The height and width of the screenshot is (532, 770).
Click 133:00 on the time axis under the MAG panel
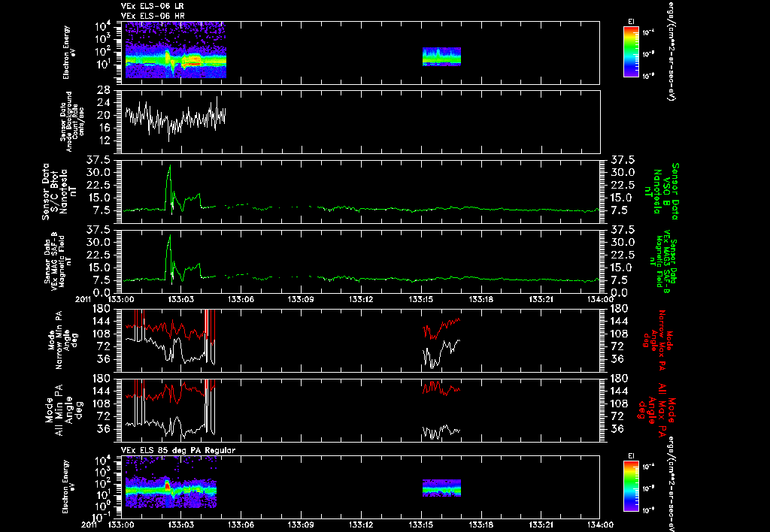[x=121, y=299]
